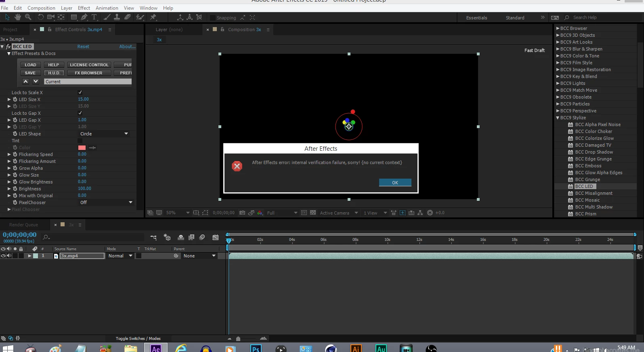
Task: Click the Search Help input field
Action: [x=602, y=17]
